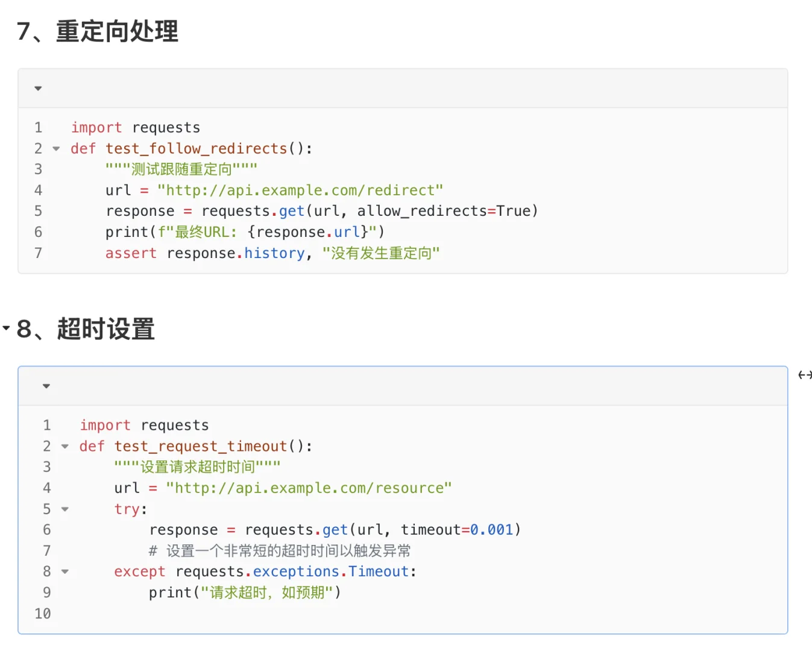
Task: Collapse the section 8 超时设置 heading
Action: pos(6,329)
